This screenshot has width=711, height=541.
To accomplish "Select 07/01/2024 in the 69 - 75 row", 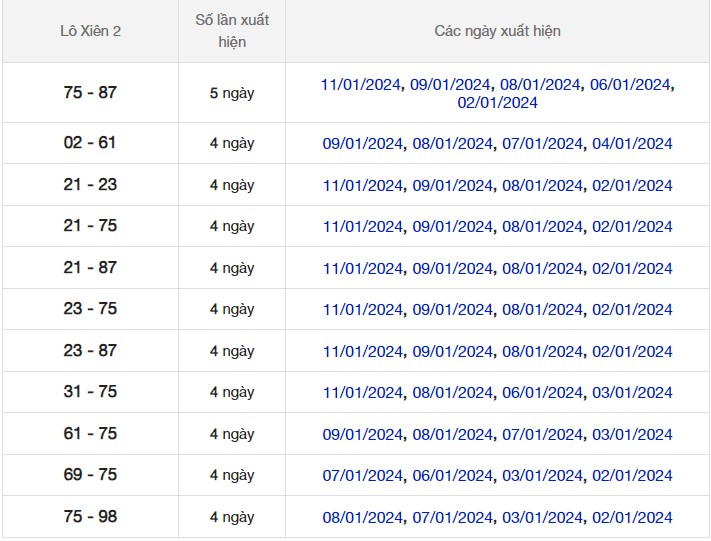I will 363,476.
